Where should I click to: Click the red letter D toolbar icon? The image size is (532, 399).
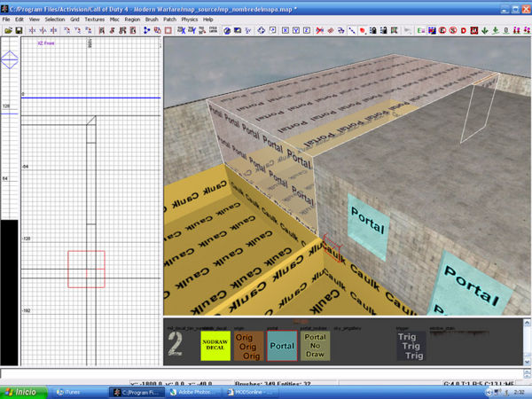coord(464,30)
